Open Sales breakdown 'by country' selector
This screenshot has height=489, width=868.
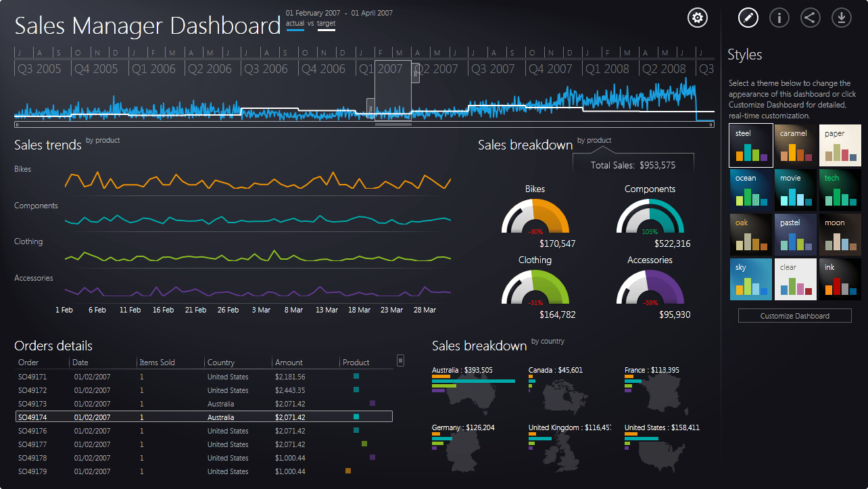click(x=548, y=342)
